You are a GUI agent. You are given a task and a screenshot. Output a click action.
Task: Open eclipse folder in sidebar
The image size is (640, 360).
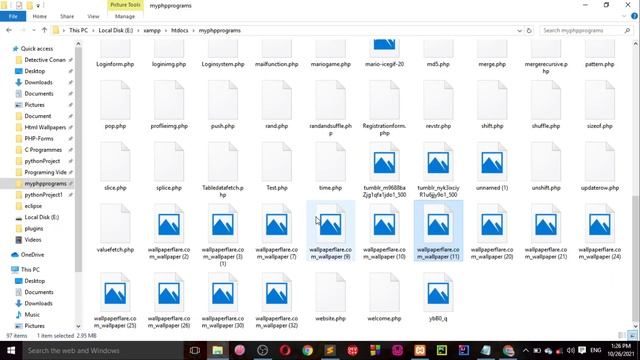pos(33,206)
